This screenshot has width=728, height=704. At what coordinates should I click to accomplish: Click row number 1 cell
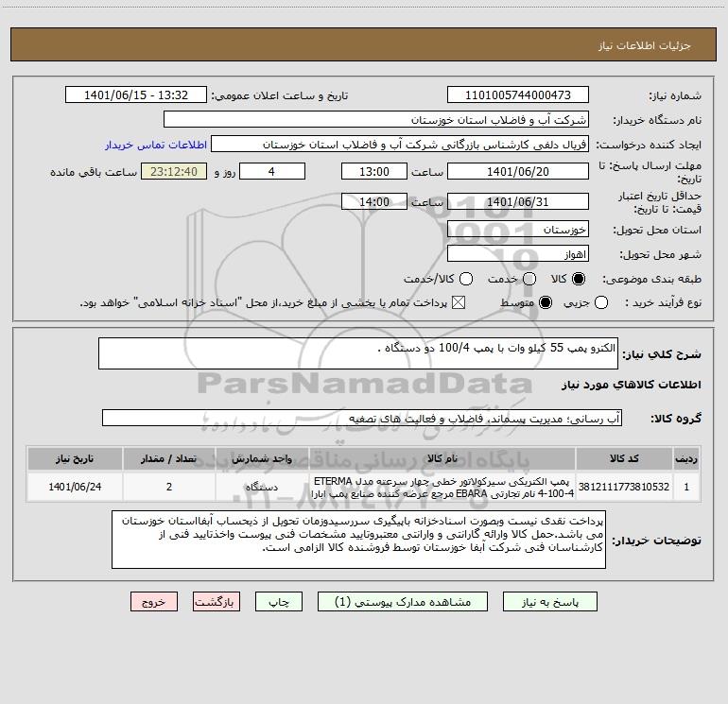tap(686, 487)
